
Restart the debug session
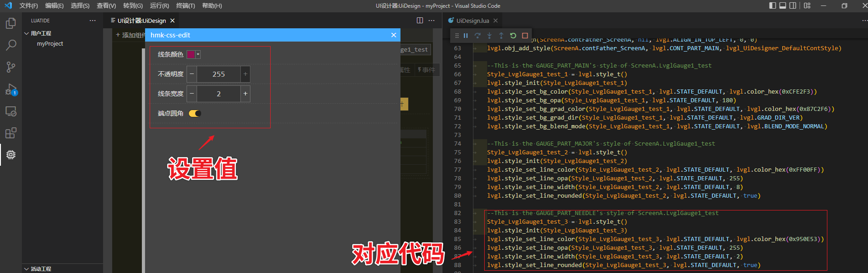(513, 36)
